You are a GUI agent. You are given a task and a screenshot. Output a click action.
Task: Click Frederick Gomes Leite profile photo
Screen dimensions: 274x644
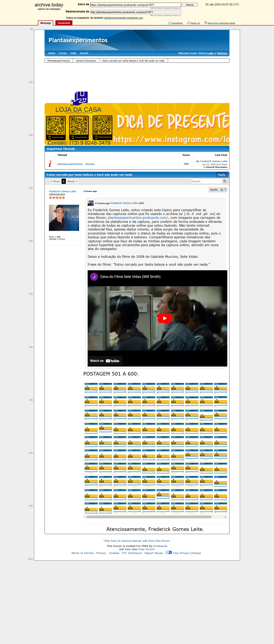tap(64, 218)
